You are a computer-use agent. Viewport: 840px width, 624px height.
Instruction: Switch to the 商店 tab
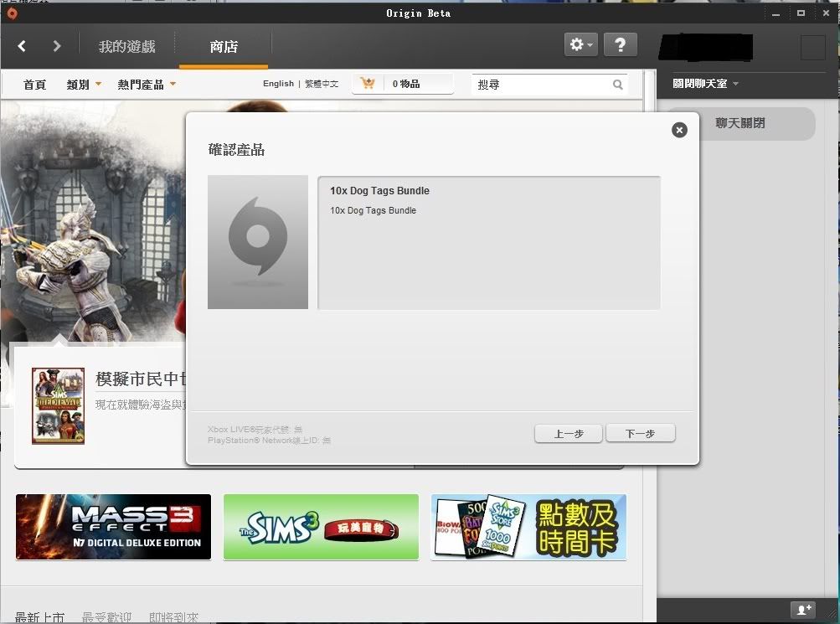click(x=224, y=47)
